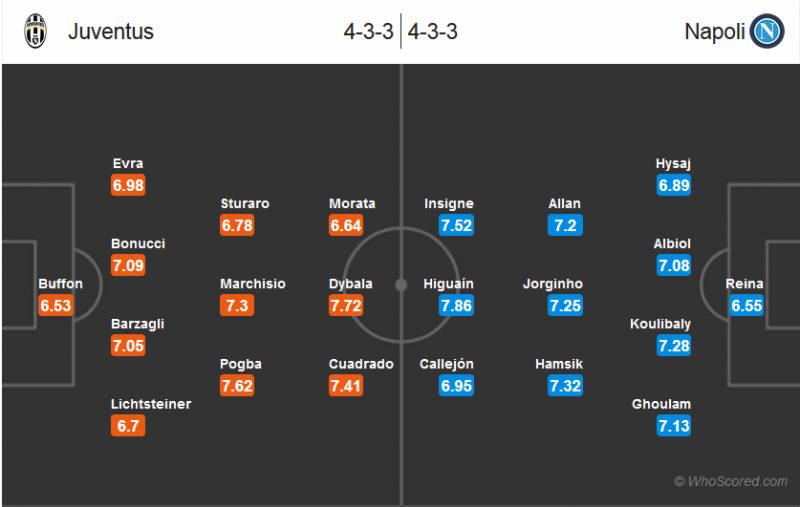Click Koulibaly's 7.28 rating badge
Screen dimensions: 800x507
tap(674, 346)
